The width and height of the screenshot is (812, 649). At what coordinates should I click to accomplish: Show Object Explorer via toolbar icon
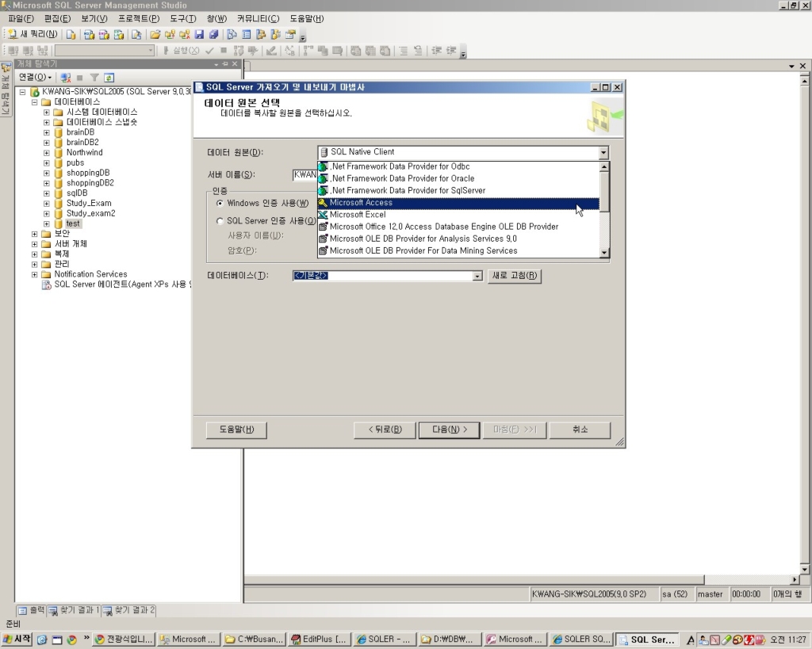coord(261,35)
